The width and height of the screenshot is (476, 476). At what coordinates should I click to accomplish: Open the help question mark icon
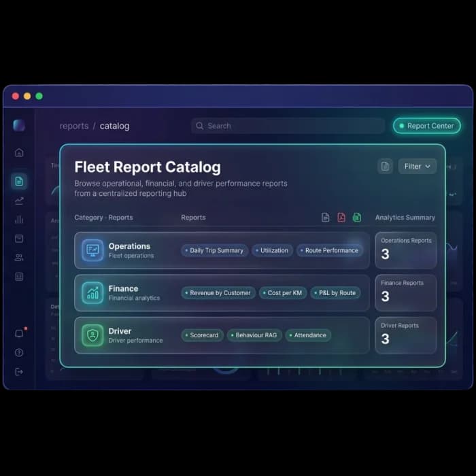coord(19,352)
